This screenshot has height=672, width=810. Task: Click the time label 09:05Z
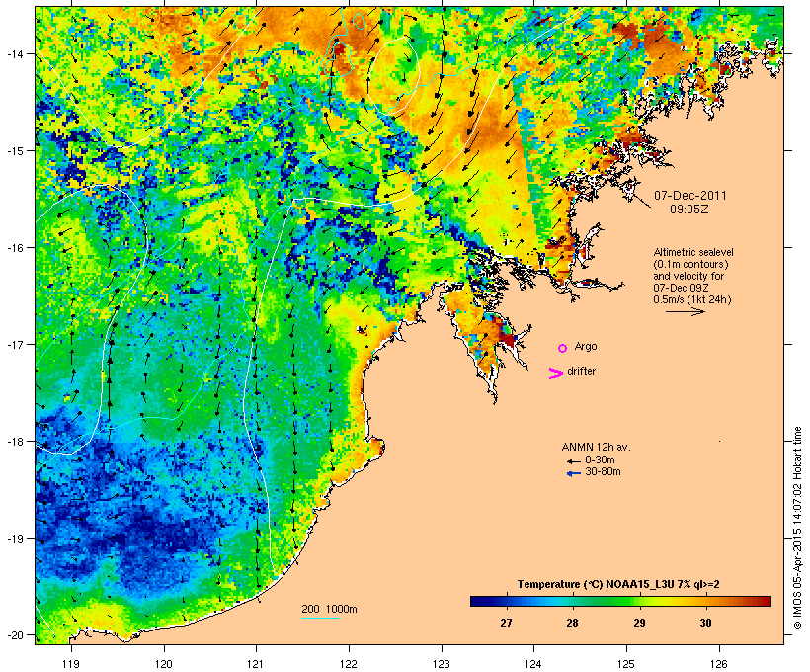tap(689, 210)
